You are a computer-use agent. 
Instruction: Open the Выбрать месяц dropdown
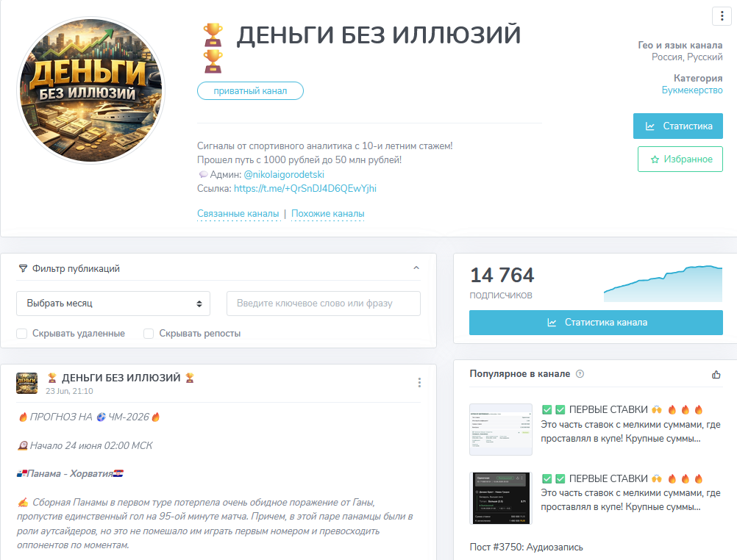(113, 304)
